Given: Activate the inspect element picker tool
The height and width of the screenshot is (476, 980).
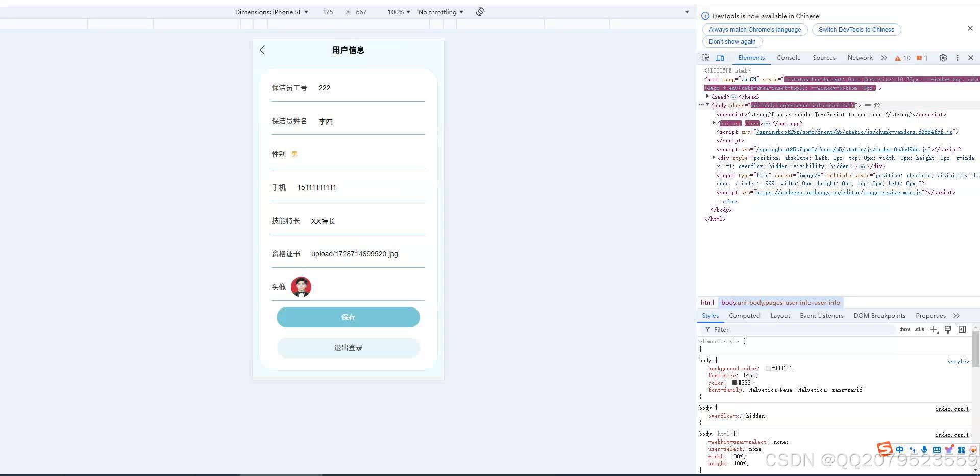Looking at the screenshot, I should click(705, 58).
